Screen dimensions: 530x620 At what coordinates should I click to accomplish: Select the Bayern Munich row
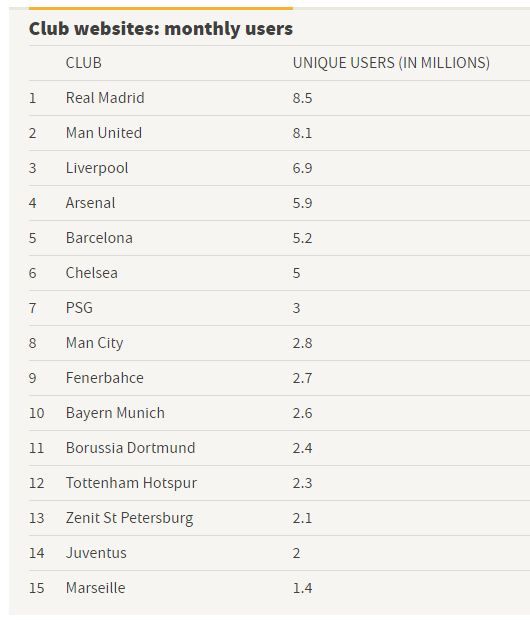(279, 413)
